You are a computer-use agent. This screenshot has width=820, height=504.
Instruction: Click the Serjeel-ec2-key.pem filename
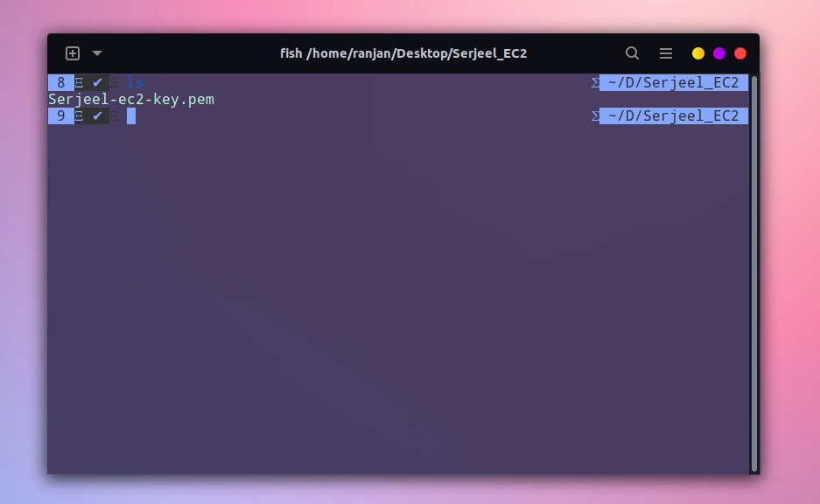131,100
